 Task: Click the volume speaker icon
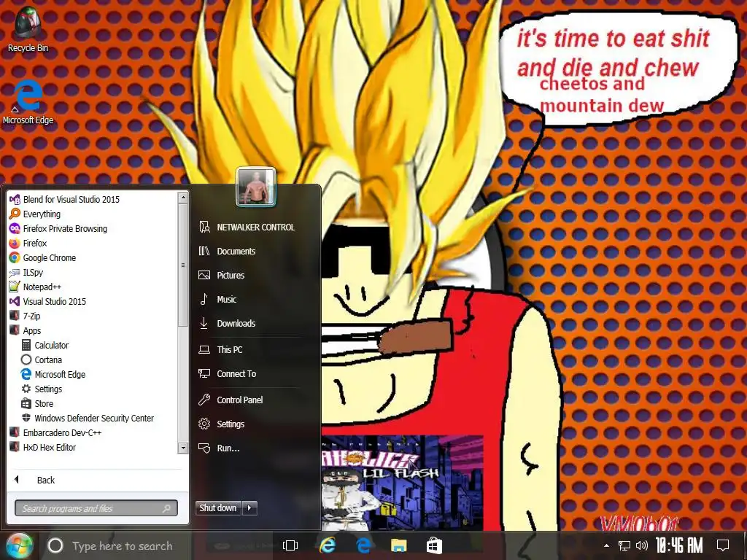[642, 545]
